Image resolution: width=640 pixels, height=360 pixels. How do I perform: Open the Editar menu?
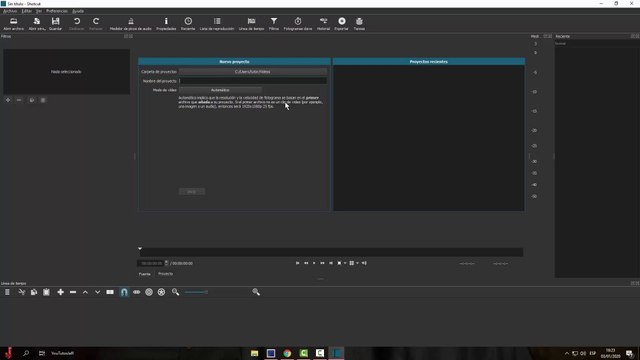tap(27, 11)
